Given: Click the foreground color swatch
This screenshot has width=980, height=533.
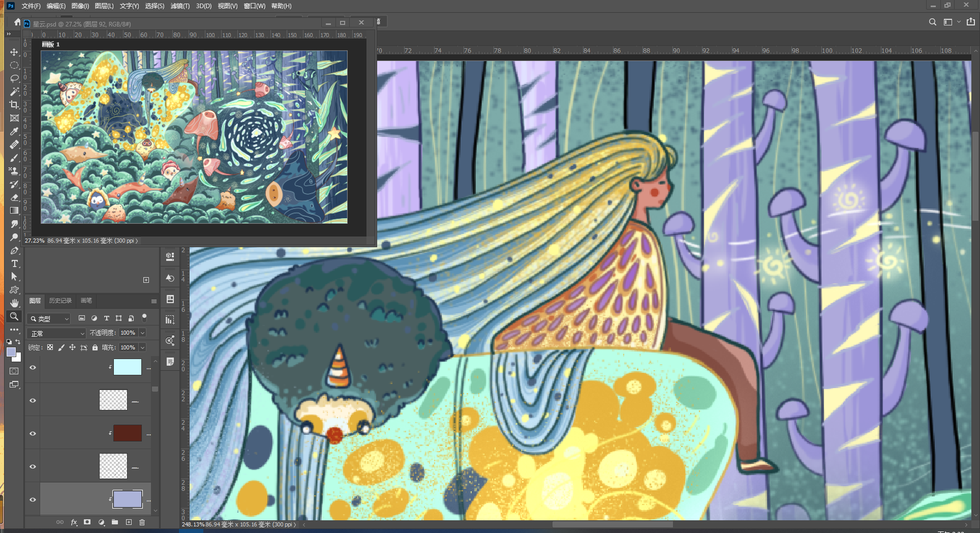Looking at the screenshot, I should [11, 352].
